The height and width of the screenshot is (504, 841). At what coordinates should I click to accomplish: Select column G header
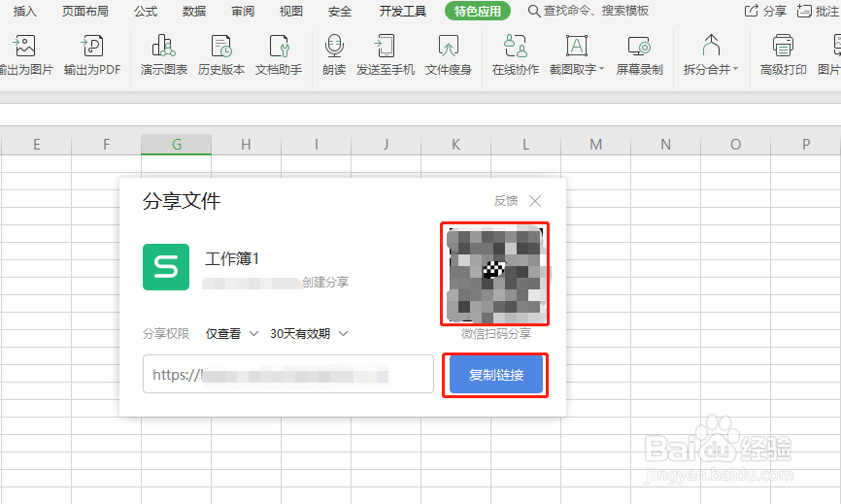click(x=177, y=145)
